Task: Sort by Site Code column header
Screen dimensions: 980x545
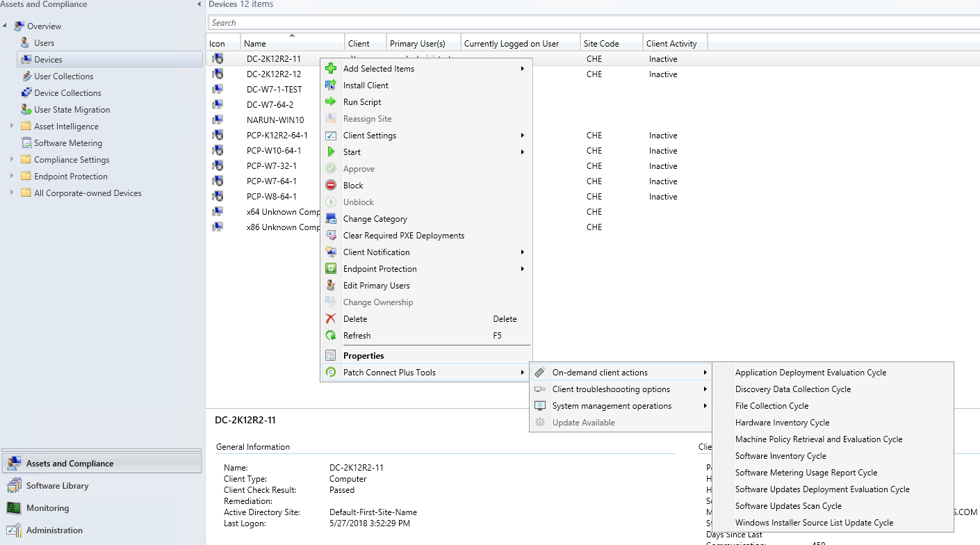Action: [611, 43]
